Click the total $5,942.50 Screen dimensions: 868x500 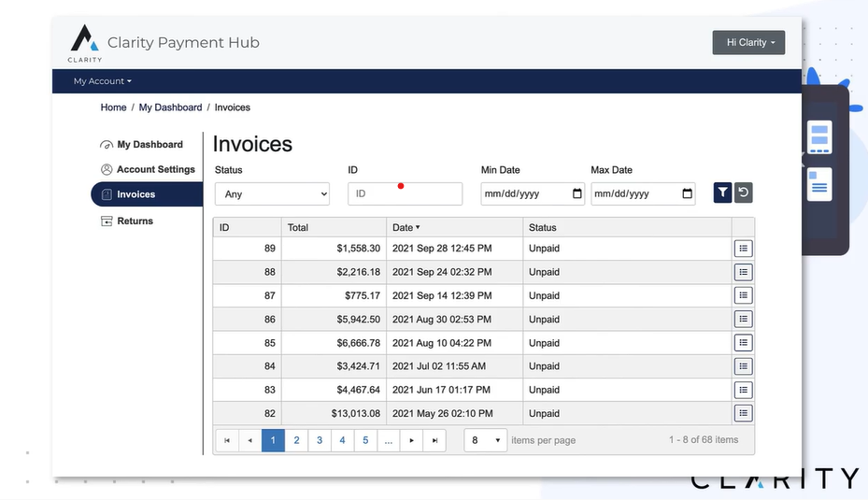tap(358, 320)
